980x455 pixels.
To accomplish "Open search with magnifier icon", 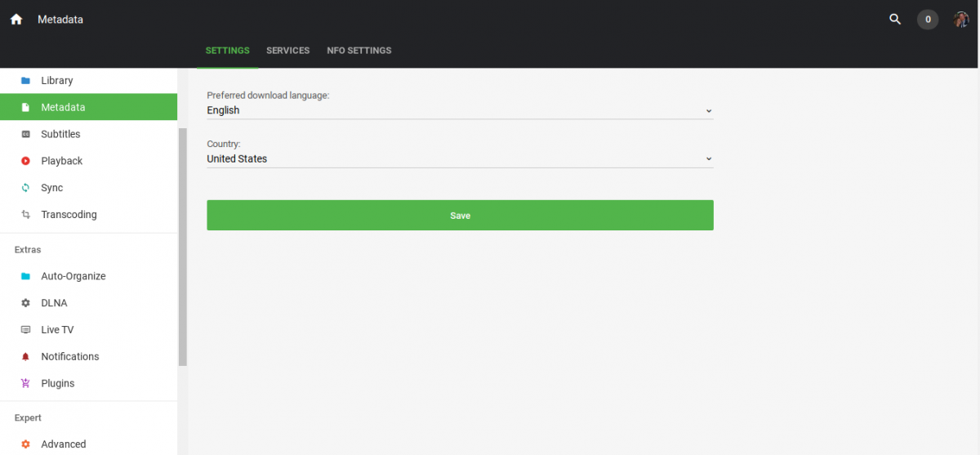I will [x=895, y=20].
